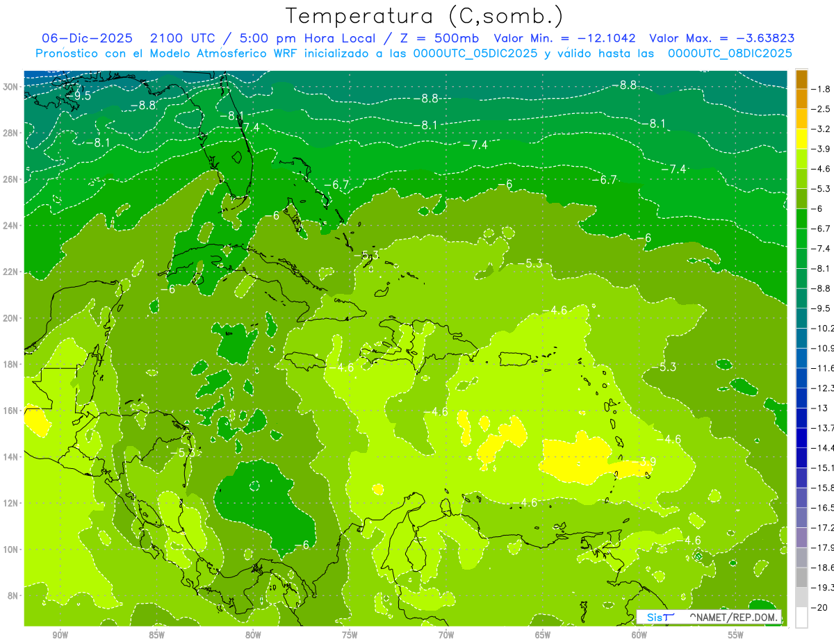
Task: Select the dark blue swatch between -13.7 and -14.4
Action: (801, 438)
